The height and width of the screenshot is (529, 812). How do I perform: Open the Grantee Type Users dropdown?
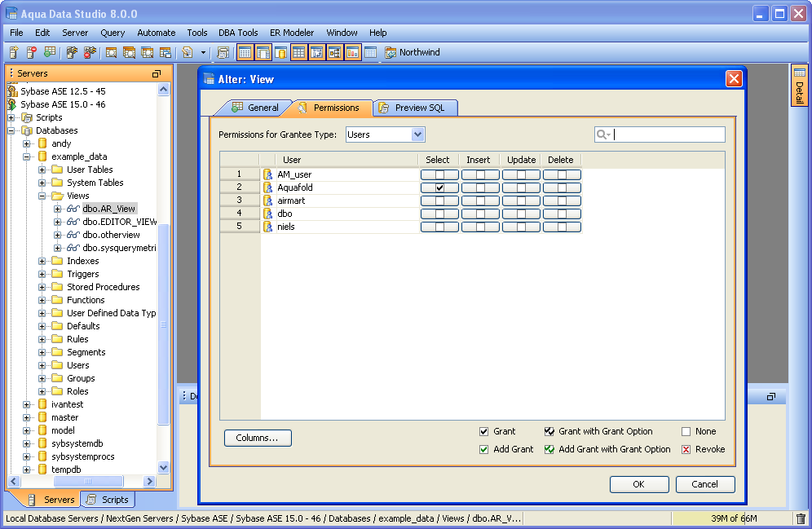click(x=418, y=134)
